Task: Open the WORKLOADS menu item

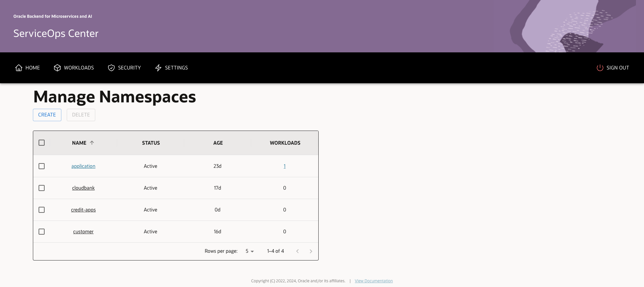Action: point(79,68)
